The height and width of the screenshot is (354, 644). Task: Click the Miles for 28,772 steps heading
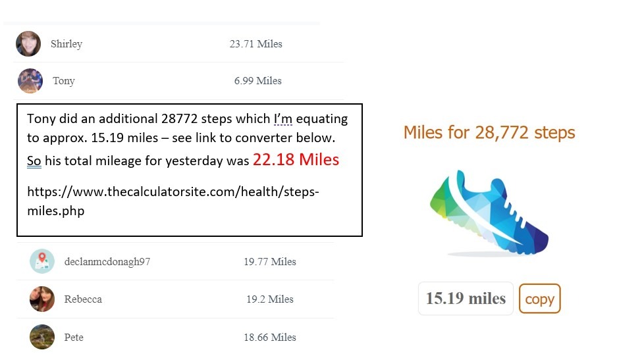(489, 132)
